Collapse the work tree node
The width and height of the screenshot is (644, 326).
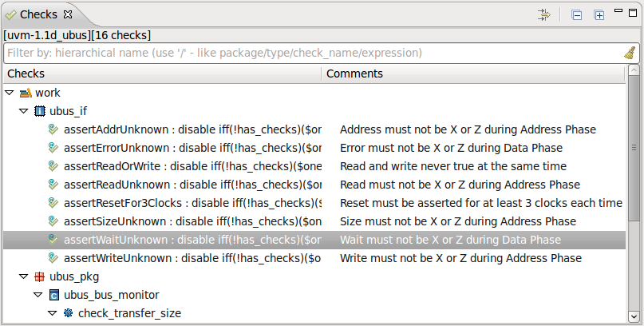pos(9,93)
